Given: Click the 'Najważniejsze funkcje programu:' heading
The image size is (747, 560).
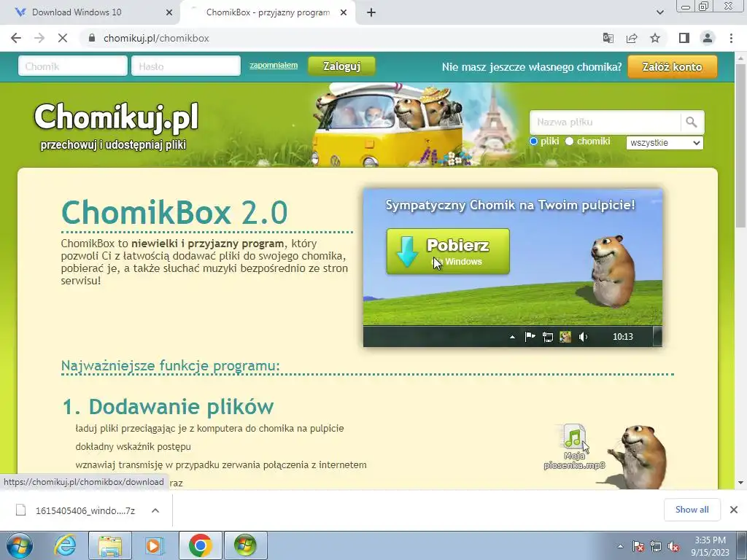Looking at the screenshot, I should point(170,366).
